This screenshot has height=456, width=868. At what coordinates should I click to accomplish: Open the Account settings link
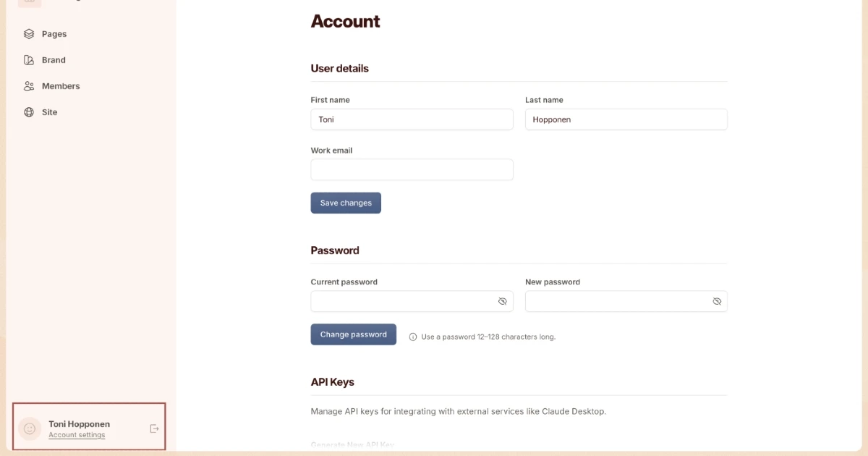pos(77,435)
